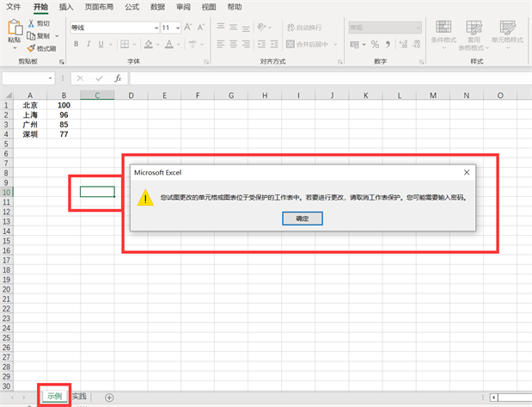Select the Format Painter (格式刷) tool
The height and width of the screenshot is (407, 532).
coord(31,48)
